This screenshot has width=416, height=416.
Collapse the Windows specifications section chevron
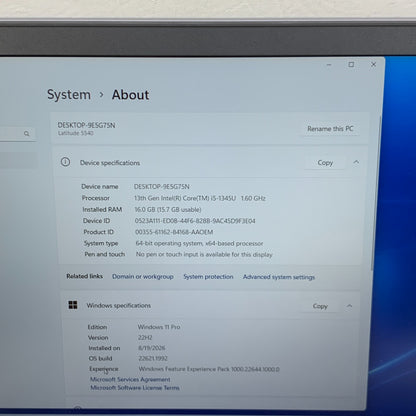(x=349, y=306)
